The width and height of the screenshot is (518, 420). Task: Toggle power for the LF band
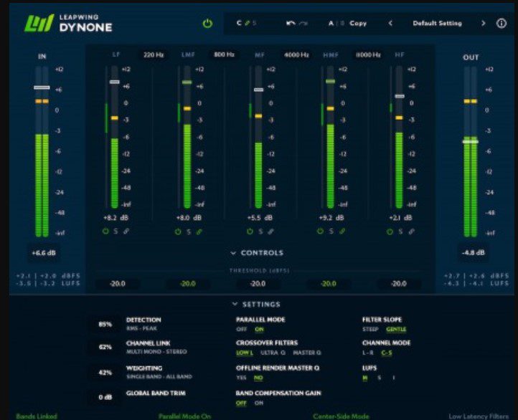[105, 232]
